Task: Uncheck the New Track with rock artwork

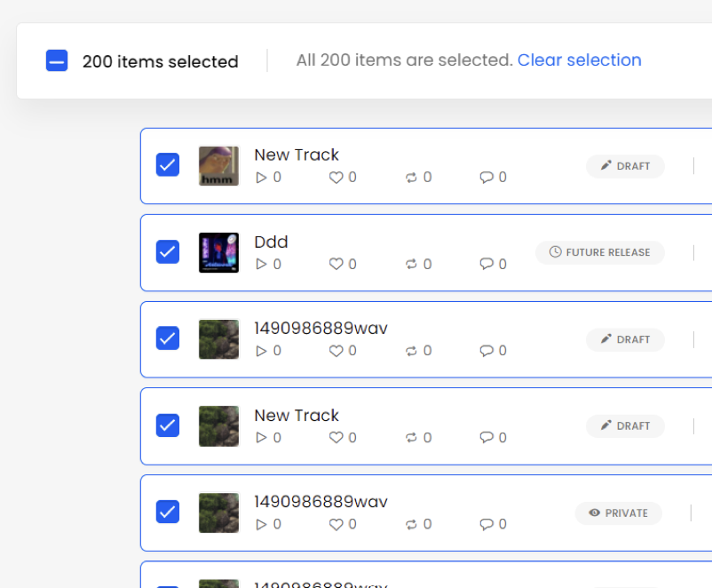Action: (x=168, y=425)
